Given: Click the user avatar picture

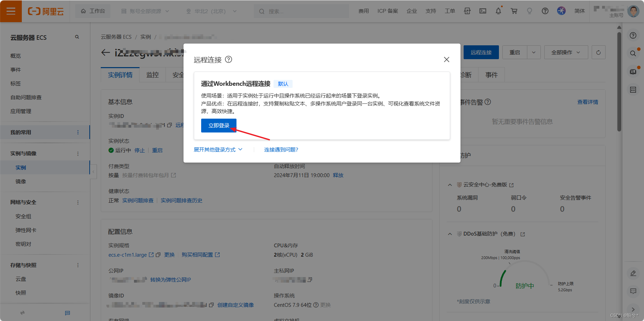Looking at the screenshot, I should (633, 11).
